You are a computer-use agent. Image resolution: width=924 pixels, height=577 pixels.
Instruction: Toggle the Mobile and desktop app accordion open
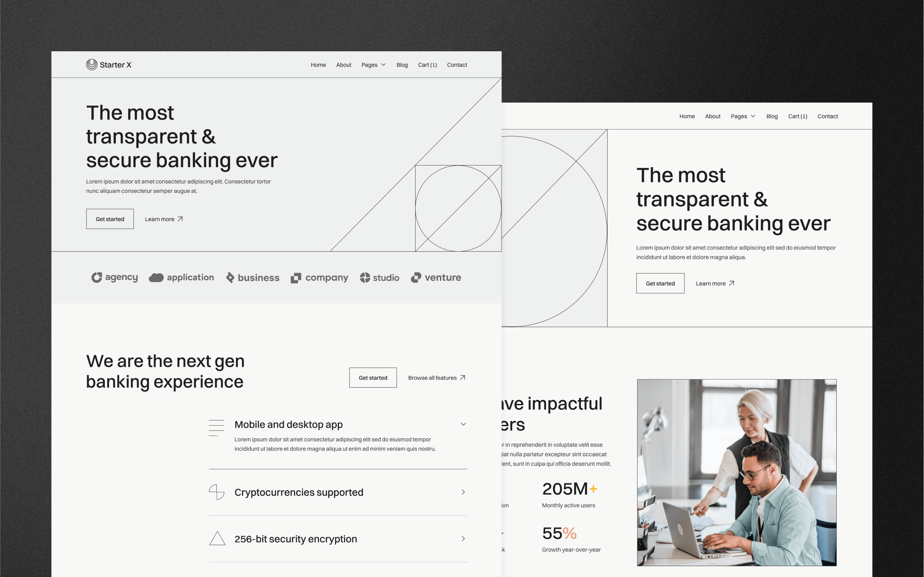(465, 424)
